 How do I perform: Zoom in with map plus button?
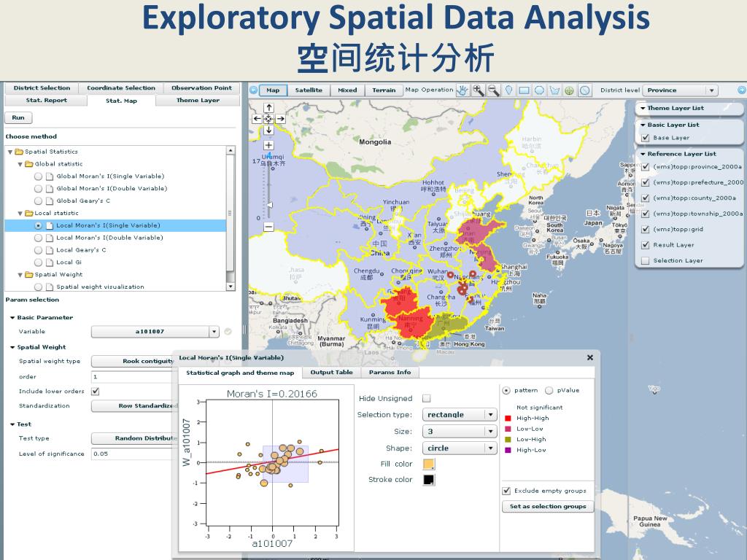click(268, 145)
